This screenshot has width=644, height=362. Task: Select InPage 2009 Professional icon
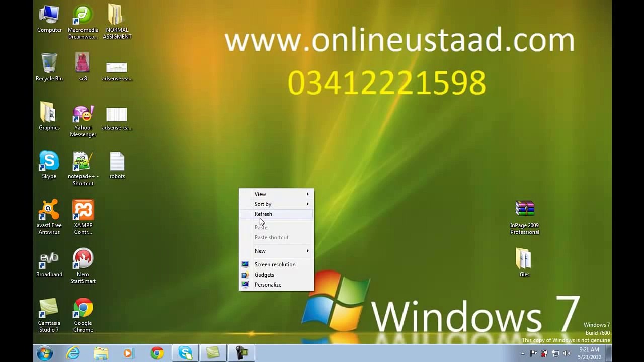525,217
